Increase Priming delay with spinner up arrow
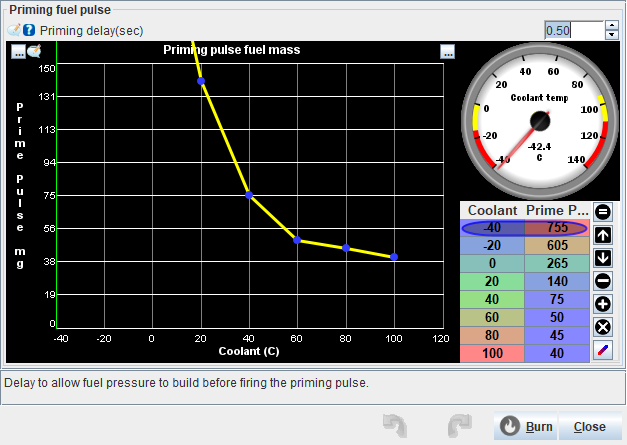The width and height of the screenshot is (627, 445). tap(611, 26)
